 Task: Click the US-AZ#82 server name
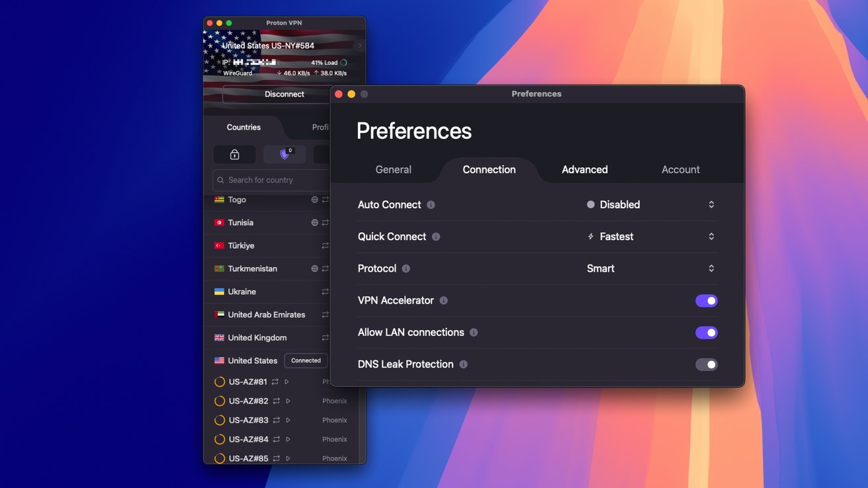click(248, 401)
